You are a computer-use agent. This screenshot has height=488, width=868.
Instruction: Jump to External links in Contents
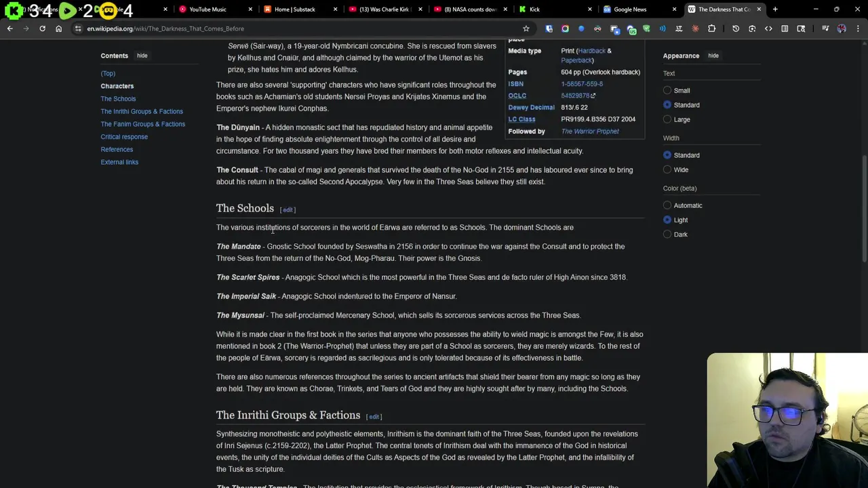(x=119, y=162)
